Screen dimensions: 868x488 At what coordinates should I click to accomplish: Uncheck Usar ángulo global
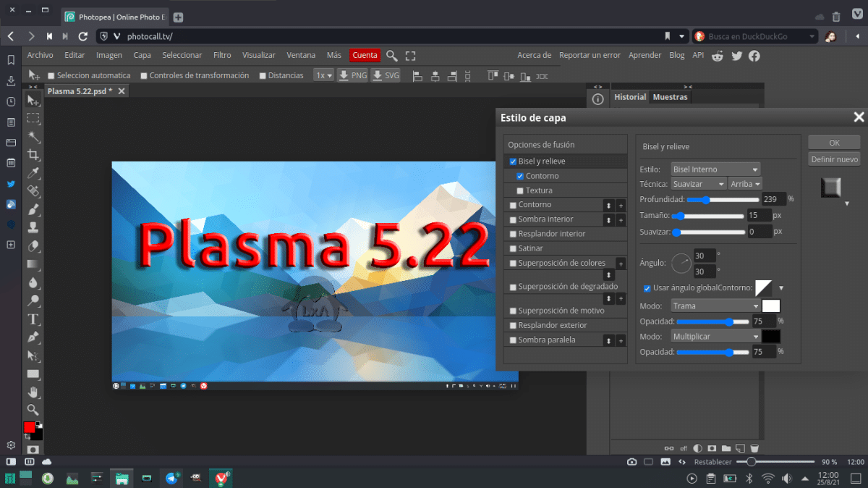click(647, 288)
